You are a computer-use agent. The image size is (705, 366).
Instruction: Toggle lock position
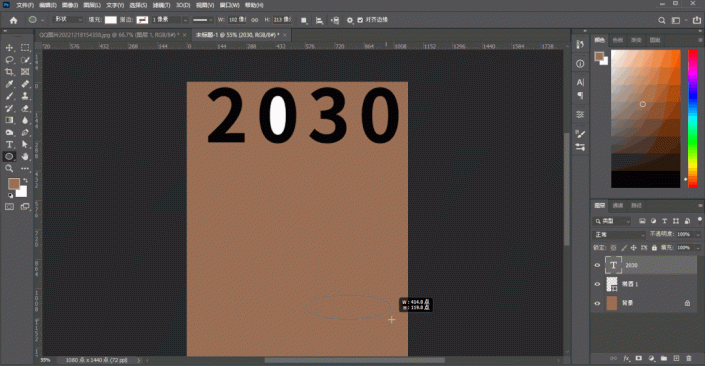(x=634, y=248)
